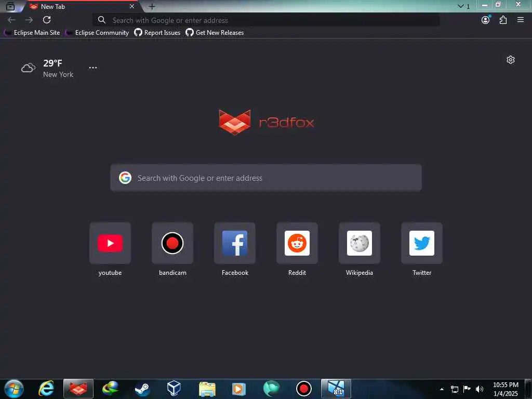Image resolution: width=532 pixels, height=399 pixels.
Task: Open the Windows Start orb
Action: (14, 389)
